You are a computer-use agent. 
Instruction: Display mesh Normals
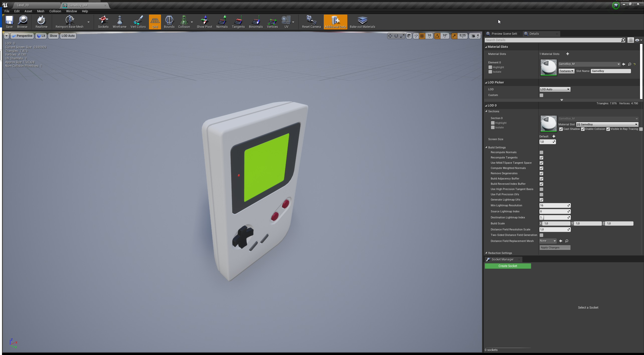[222, 22]
